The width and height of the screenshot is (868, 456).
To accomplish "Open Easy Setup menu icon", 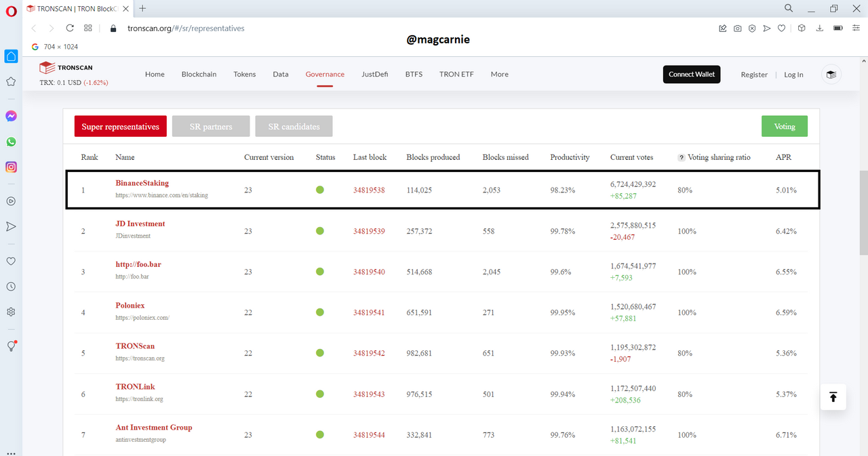I will pos(855,28).
